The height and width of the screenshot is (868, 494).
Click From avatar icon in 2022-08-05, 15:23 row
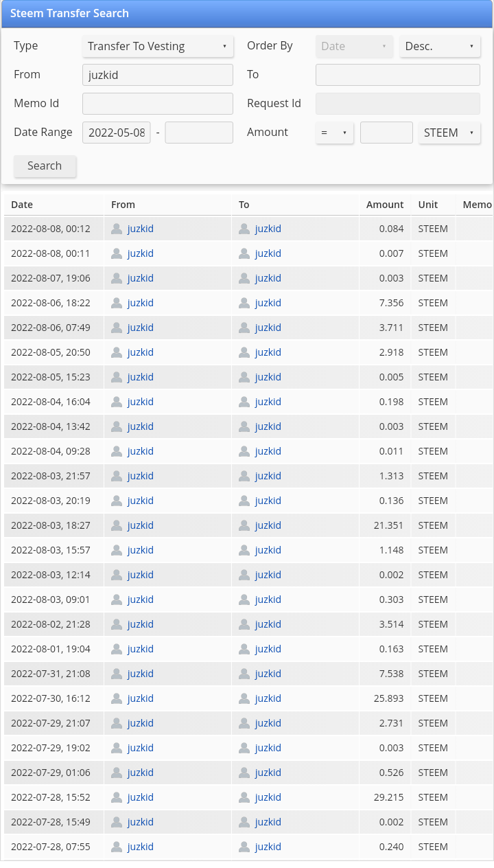click(117, 377)
